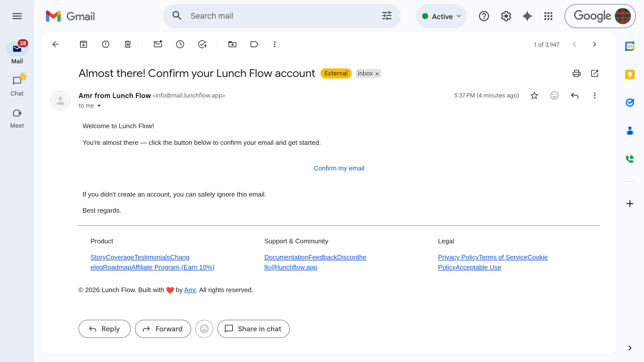Print the email
The image size is (644, 362).
tap(577, 73)
